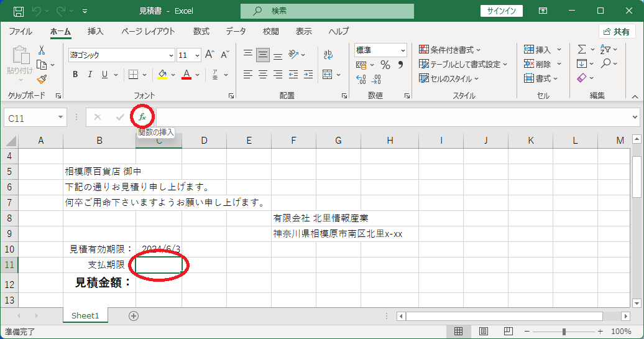This screenshot has height=339, width=644.
Task: Click the Fill down icon in 編集 group
Action: (582, 63)
